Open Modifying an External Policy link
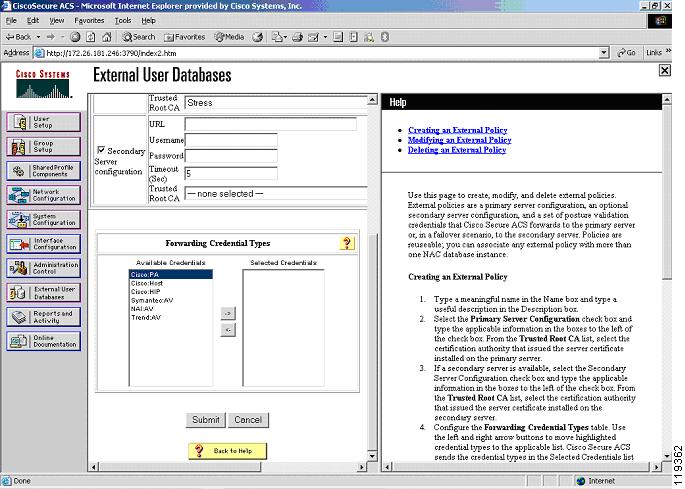685x489 pixels. 459,140
